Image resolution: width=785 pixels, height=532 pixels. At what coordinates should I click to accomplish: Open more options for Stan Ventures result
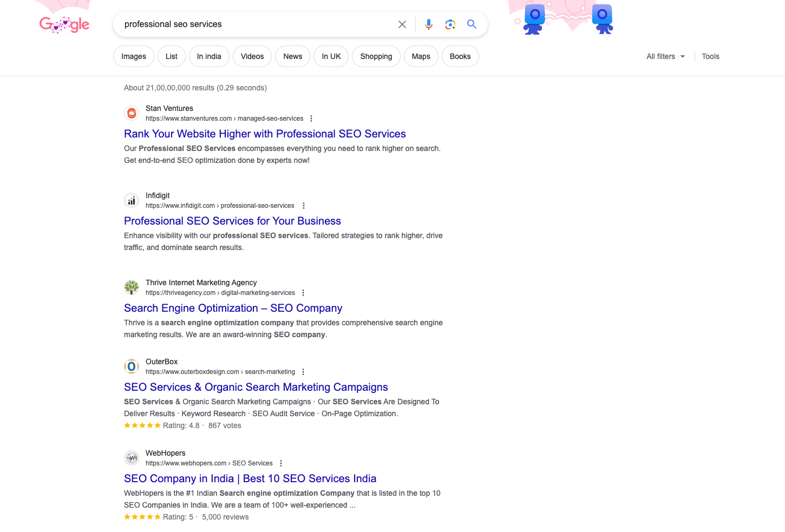pyautogui.click(x=311, y=119)
